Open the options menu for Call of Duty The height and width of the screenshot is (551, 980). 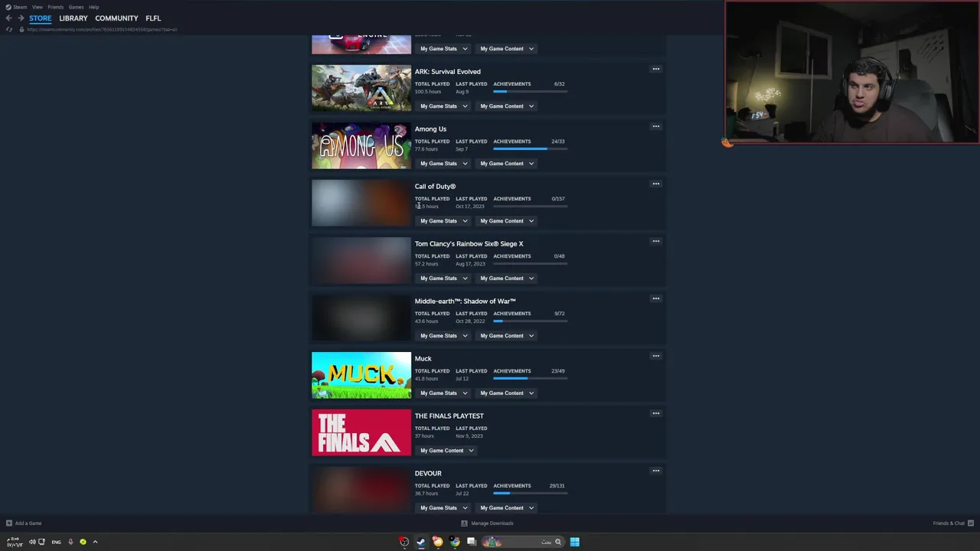point(655,184)
